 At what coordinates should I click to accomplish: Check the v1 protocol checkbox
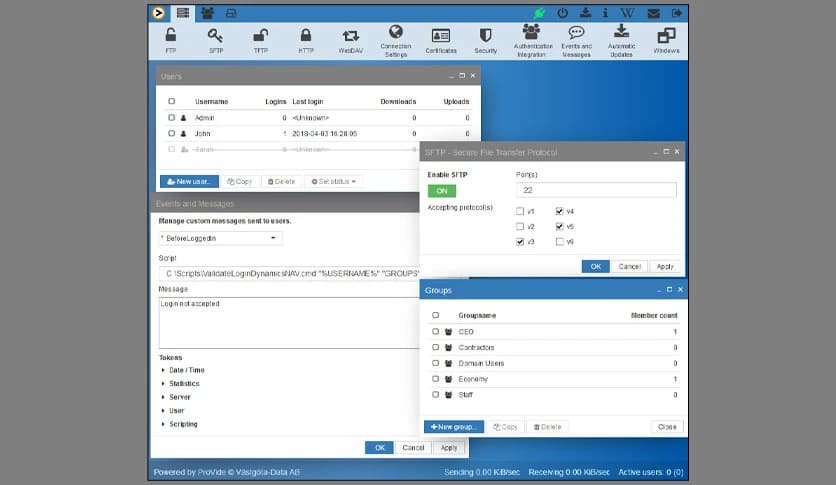pos(520,212)
